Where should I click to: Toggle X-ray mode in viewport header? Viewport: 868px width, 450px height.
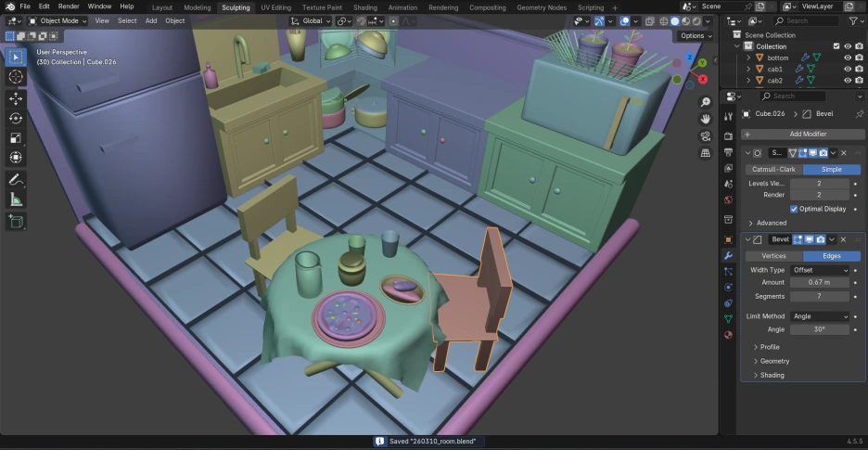(x=649, y=21)
